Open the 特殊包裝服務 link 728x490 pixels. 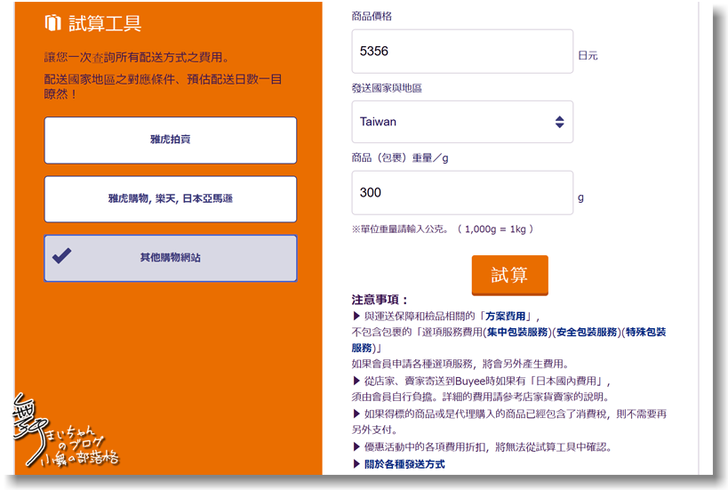tap(645, 332)
